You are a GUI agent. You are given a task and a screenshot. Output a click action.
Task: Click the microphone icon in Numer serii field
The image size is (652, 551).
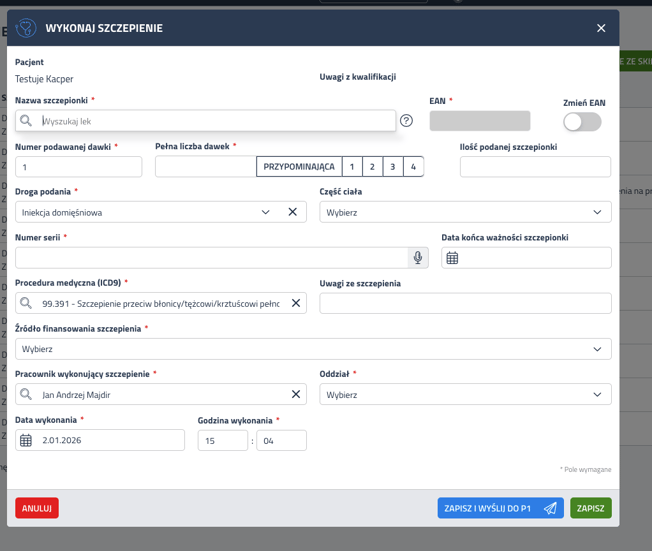[x=418, y=258]
